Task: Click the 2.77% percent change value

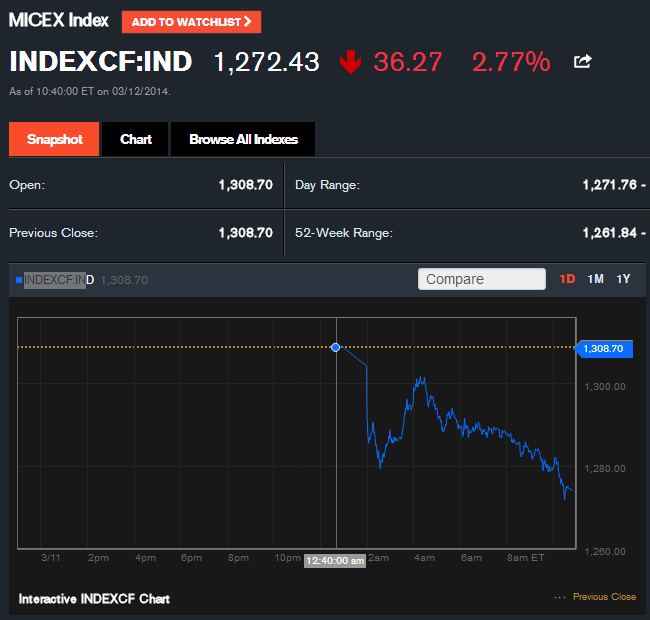Action: pyautogui.click(x=510, y=62)
